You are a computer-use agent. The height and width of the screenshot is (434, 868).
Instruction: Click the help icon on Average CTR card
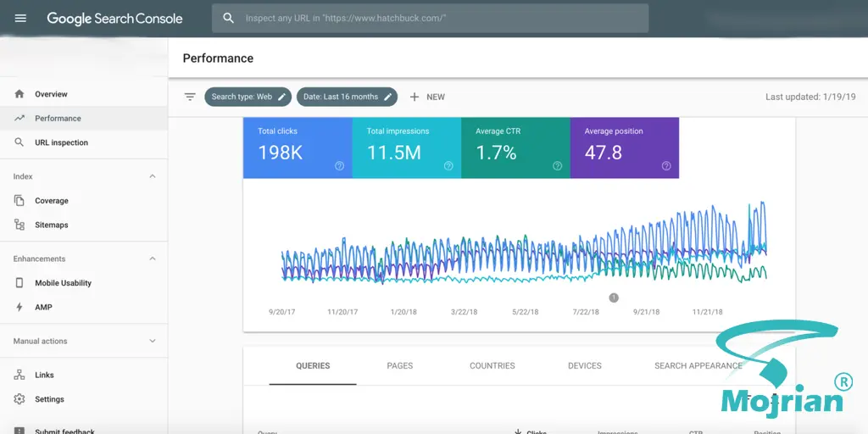[x=558, y=165]
